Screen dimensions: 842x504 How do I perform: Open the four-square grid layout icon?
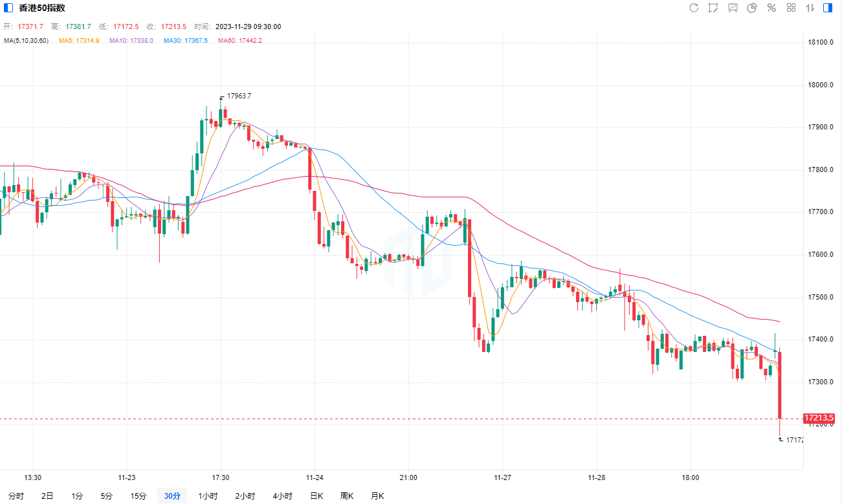pyautogui.click(x=791, y=8)
